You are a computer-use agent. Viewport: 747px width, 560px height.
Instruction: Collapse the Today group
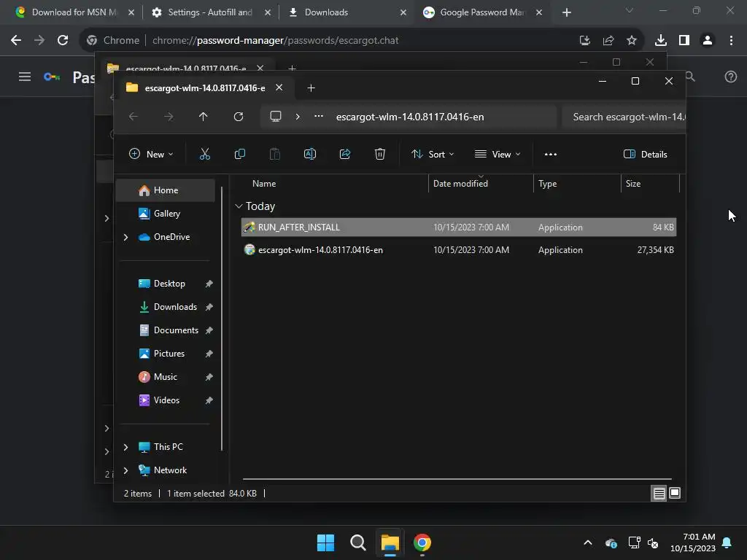click(x=239, y=206)
